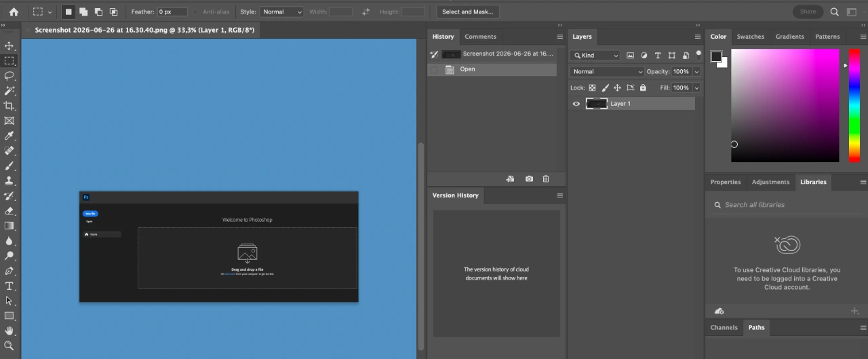Toggle Lock position
This screenshot has height=359, width=868.
pyautogui.click(x=617, y=88)
